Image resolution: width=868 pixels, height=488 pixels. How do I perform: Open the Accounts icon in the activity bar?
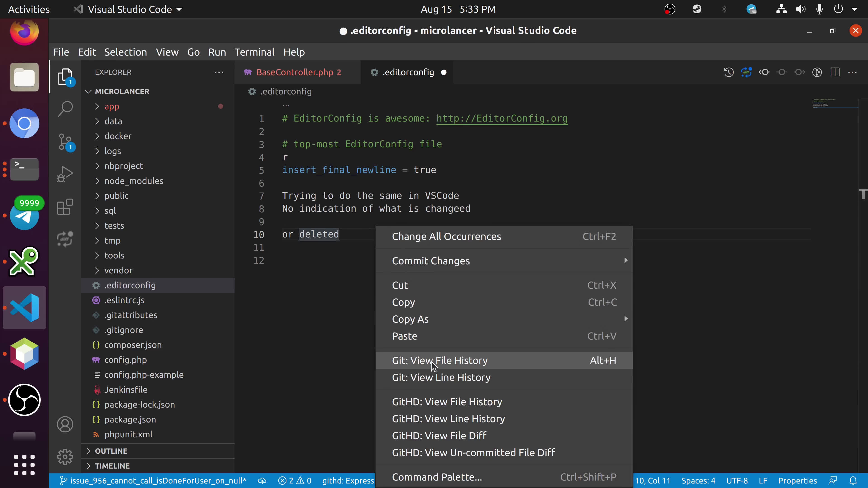click(x=65, y=424)
